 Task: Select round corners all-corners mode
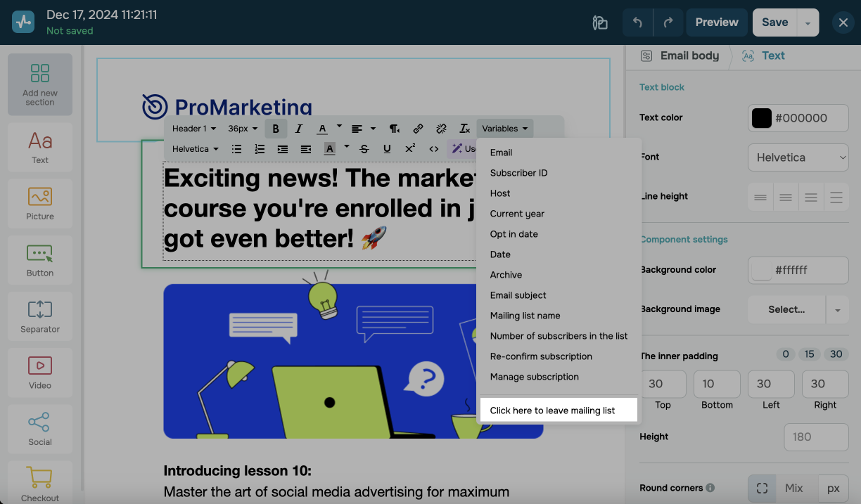click(x=762, y=488)
